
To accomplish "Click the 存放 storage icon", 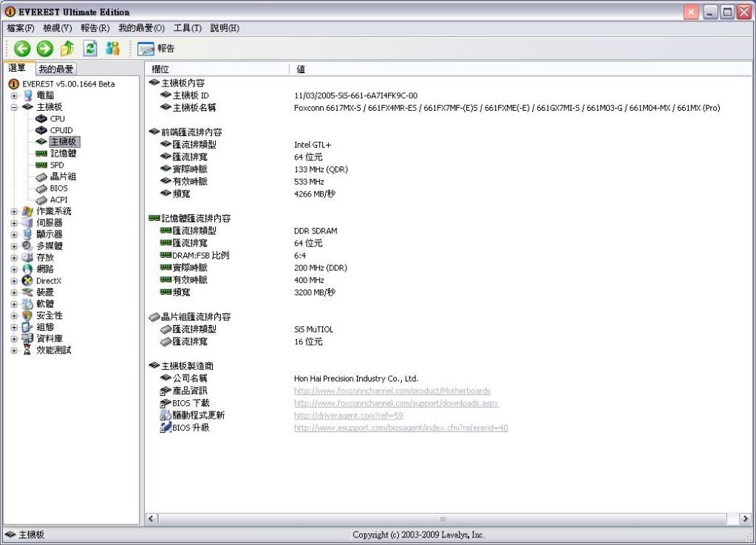I will click(27, 257).
